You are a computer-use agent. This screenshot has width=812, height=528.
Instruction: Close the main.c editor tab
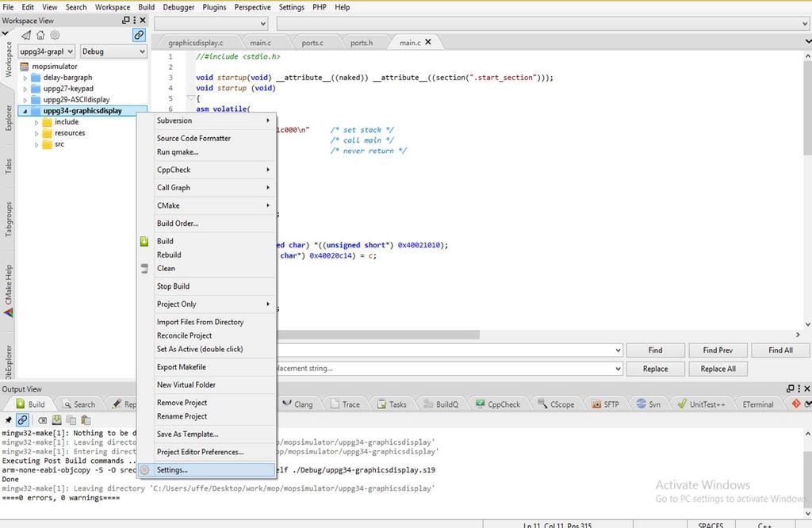[428, 42]
